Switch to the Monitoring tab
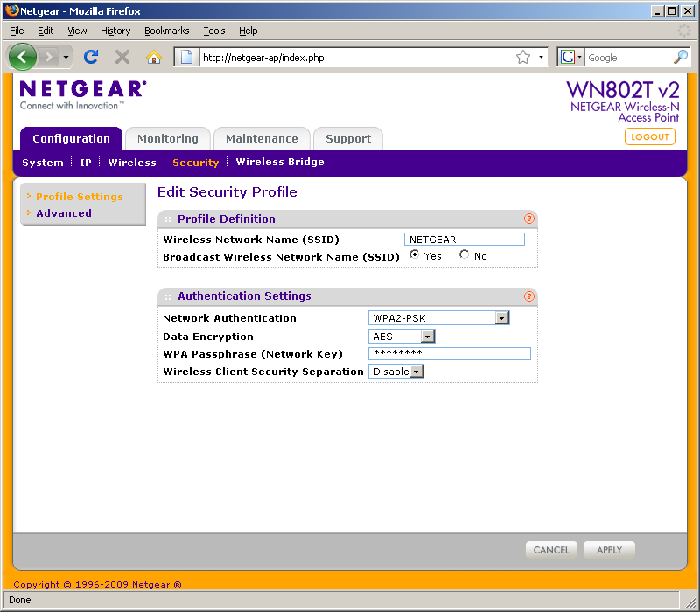This screenshot has width=700, height=612. point(168,138)
